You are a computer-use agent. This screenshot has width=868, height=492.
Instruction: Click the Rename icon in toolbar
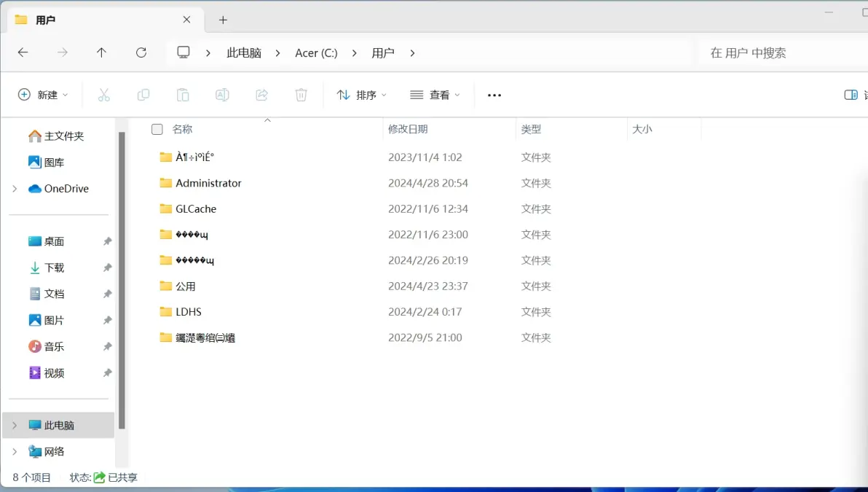tap(222, 95)
